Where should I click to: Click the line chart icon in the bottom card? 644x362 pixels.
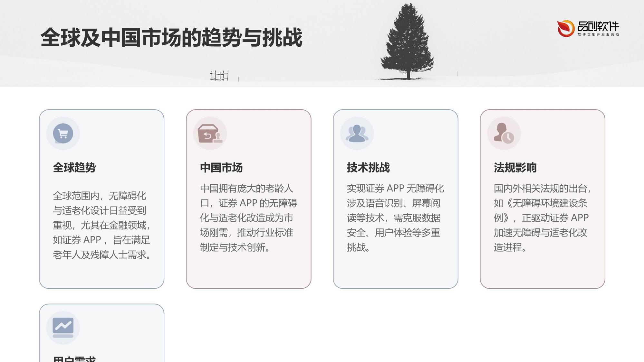(63, 328)
